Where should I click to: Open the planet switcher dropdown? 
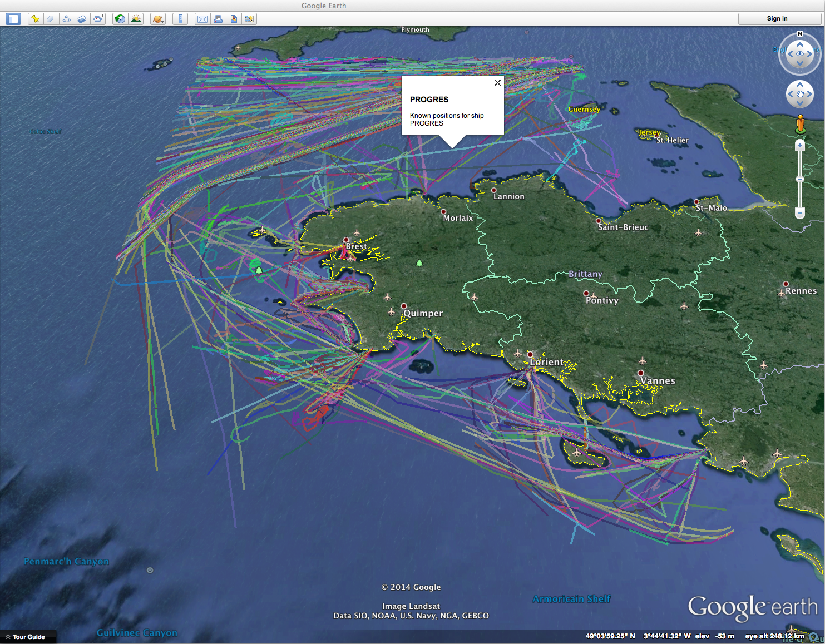tap(158, 19)
